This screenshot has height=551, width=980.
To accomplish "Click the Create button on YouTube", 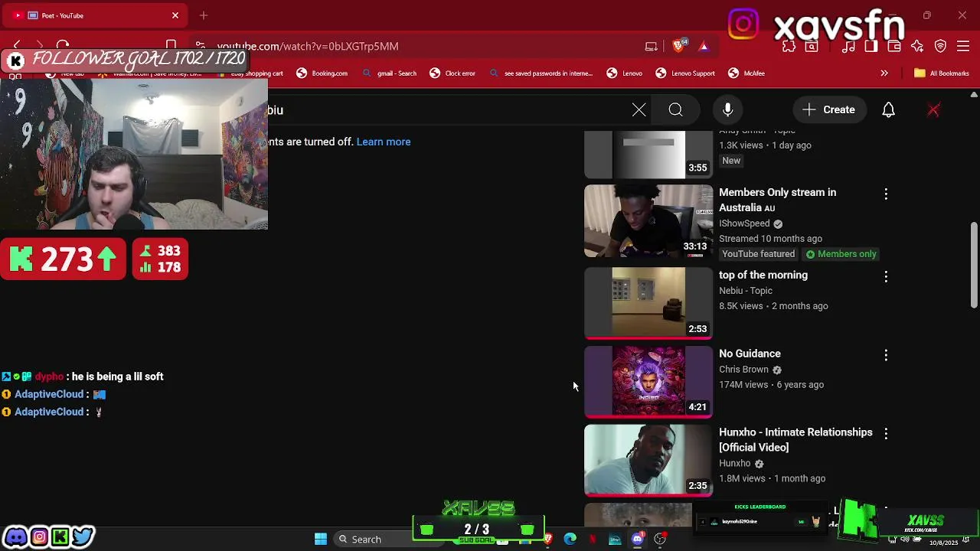I will click(x=828, y=110).
